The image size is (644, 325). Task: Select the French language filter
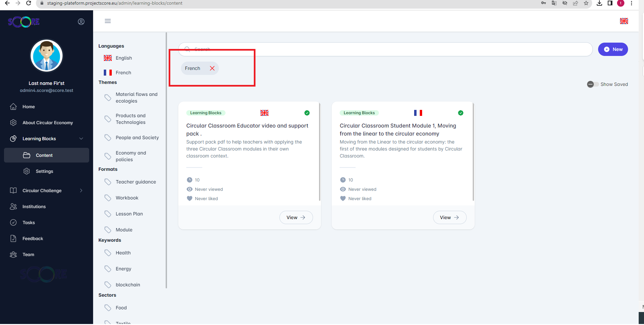coord(123,73)
